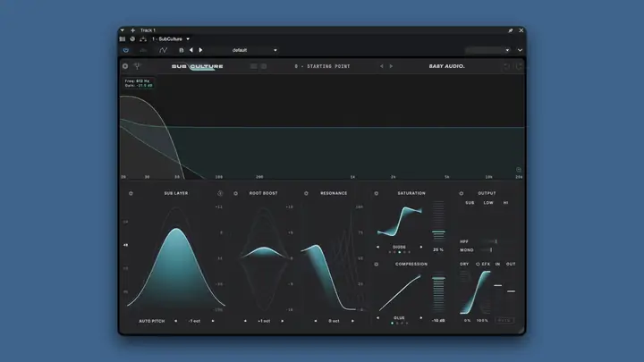Click the round dial icon in host bar
Image resolution: width=644 pixels, height=362 pixels.
(x=132, y=39)
